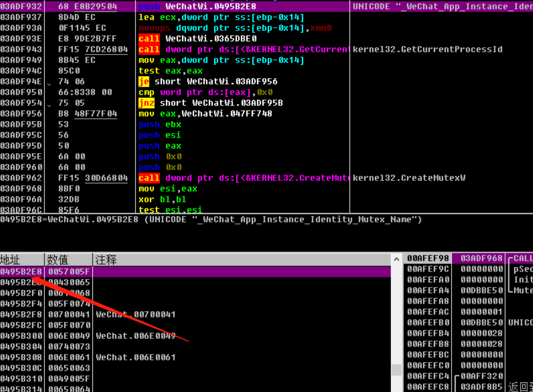Click the 数值 column header in dump pane
This screenshot has height=392, width=533.
point(69,260)
